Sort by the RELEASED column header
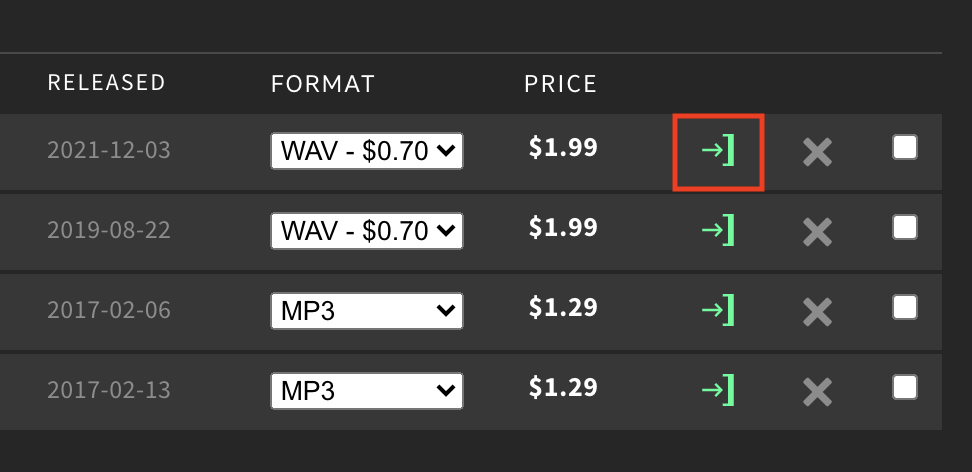Image resolution: width=972 pixels, height=472 pixels. click(x=107, y=82)
